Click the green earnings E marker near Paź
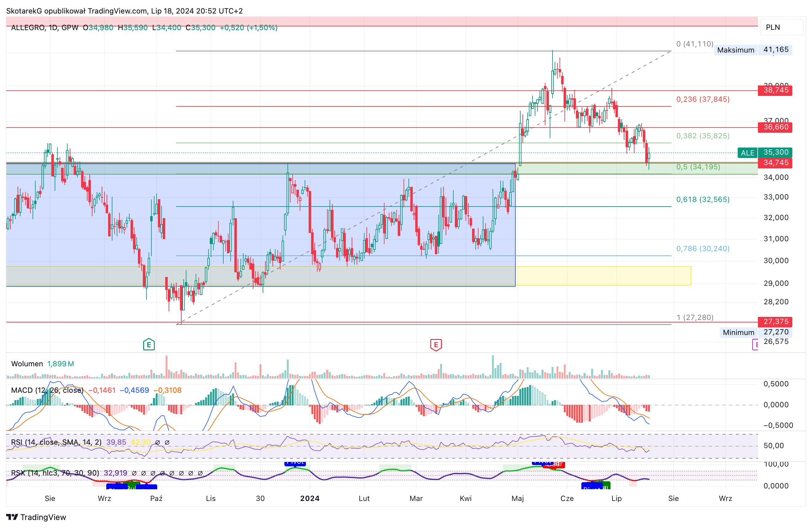812x528 pixels. (149, 345)
